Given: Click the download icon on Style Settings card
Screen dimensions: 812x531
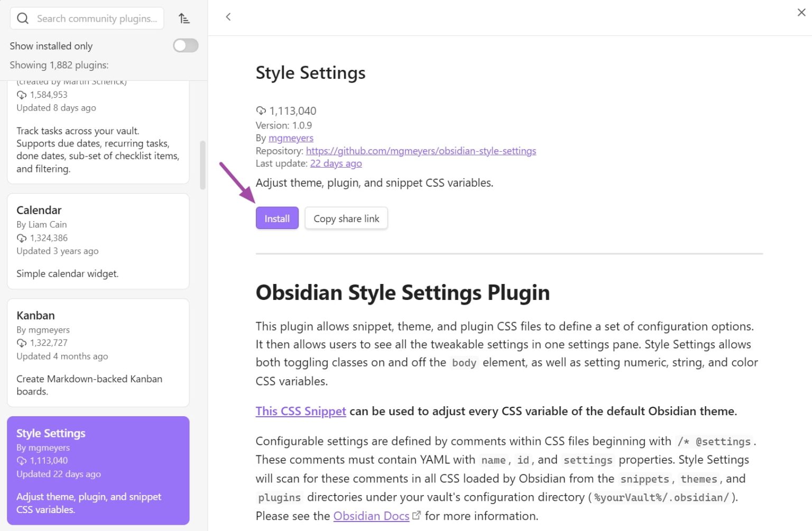Looking at the screenshot, I should (22, 460).
